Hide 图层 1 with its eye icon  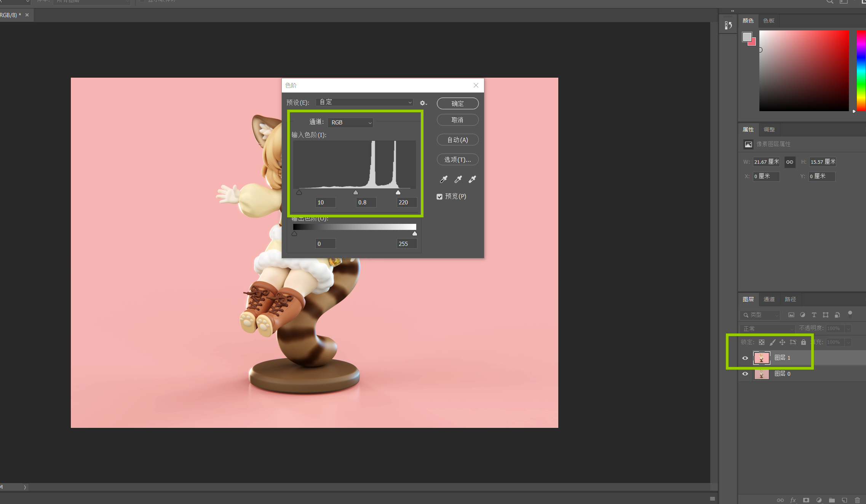pyautogui.click(x=745, y=358)
